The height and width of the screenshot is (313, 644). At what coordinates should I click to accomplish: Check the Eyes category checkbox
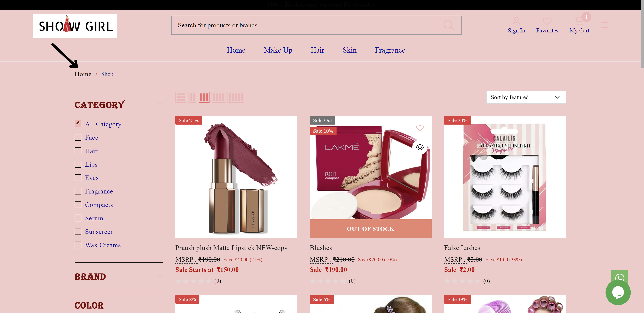[x=78, y=178]
